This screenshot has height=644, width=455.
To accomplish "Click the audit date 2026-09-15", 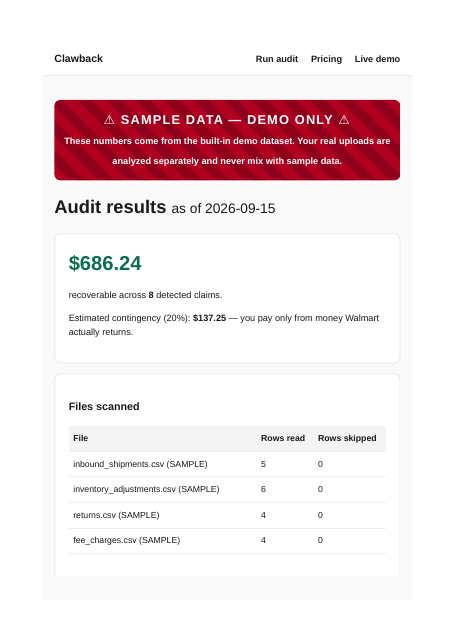I will 240,209.
